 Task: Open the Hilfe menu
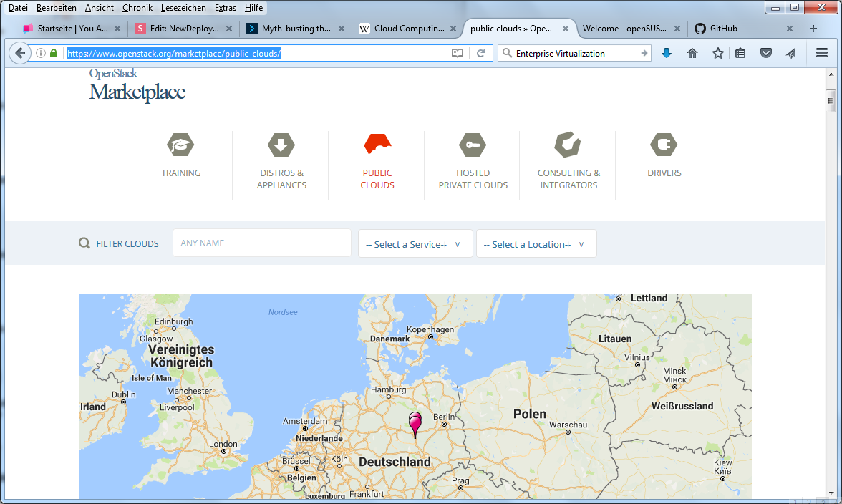(x=253, y=7)
